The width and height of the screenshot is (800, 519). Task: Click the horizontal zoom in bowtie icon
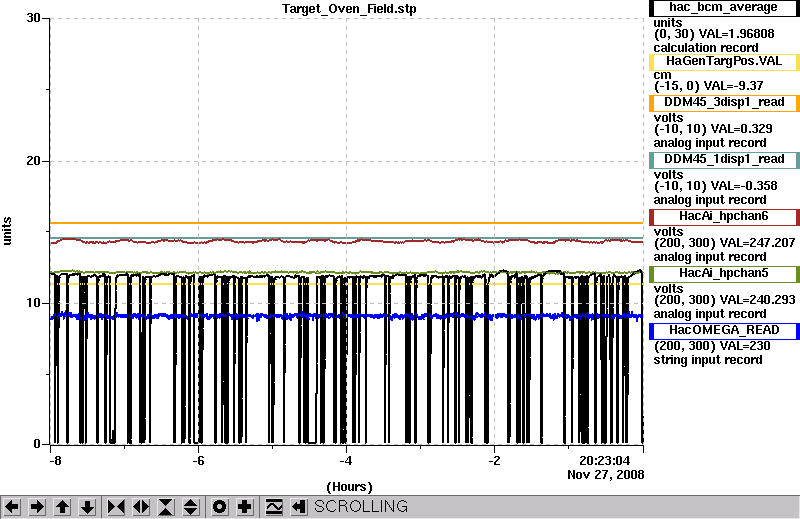click(x=116, y=507)
